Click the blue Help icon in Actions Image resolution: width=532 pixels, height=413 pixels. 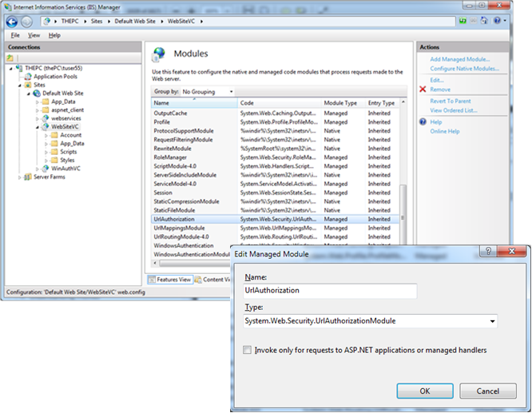point(423,122)
